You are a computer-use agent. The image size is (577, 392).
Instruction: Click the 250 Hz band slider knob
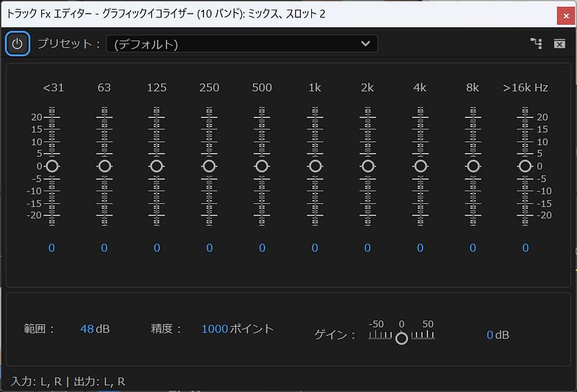pyautogui.click(x=210, y=166)
